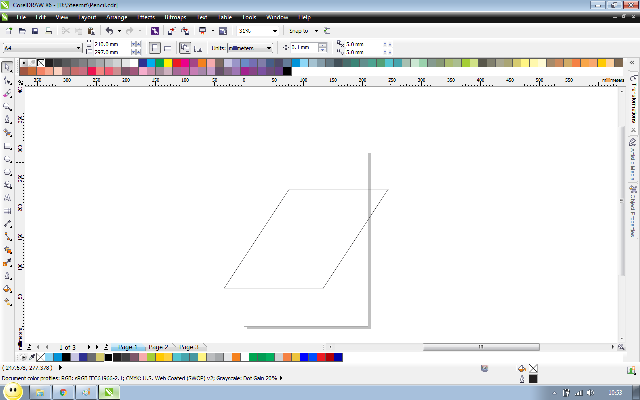Viewport: 640px width, 400px height.
Task: Select the Connector tool in the toolbox
Action: click(x=7, y=237)
